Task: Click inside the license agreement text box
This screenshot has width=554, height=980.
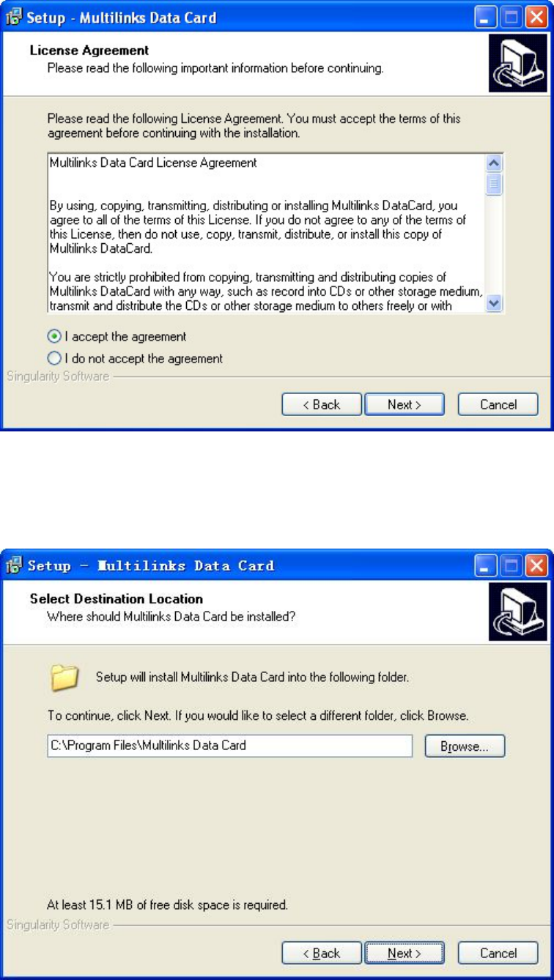Action: pos(266,234)
